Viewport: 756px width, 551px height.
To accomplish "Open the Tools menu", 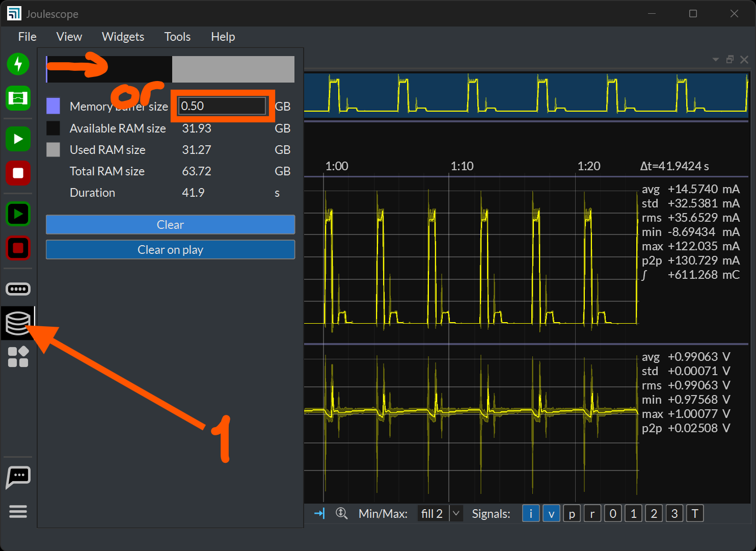I will 177,37.
